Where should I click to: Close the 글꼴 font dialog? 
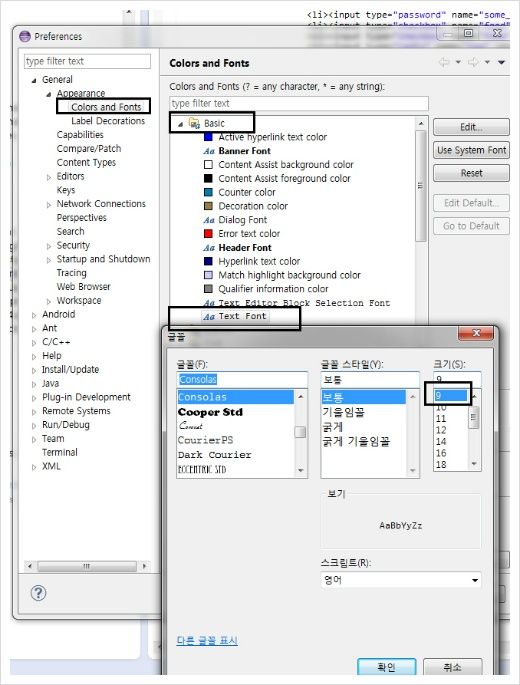[x=476, y=333]
